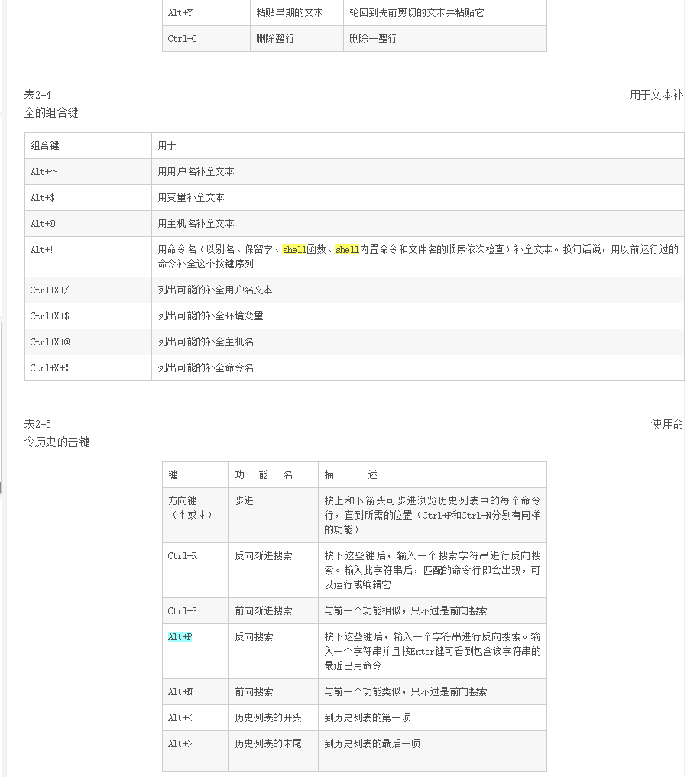Select the Ctrl+X+/ shortcut cell
The width and height of the screenshot is (700, 777).
pos(88,290)
